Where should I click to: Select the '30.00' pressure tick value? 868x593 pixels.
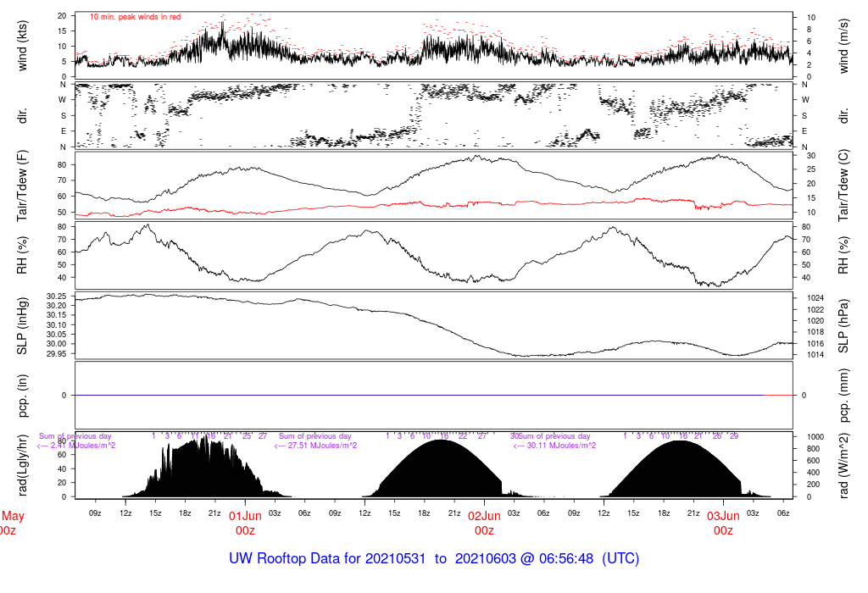(56, 344)
